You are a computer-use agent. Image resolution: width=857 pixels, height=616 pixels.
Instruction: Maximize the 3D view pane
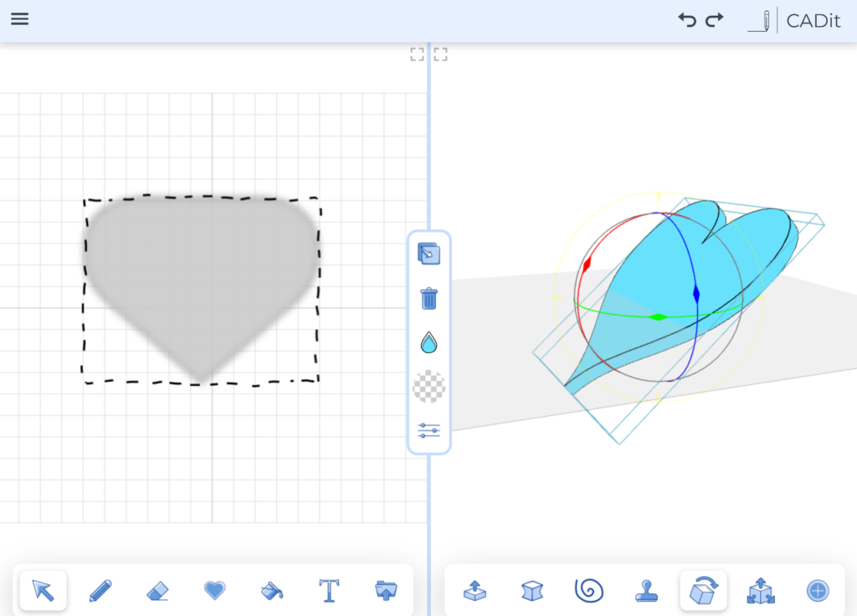(x=440, y=54)
